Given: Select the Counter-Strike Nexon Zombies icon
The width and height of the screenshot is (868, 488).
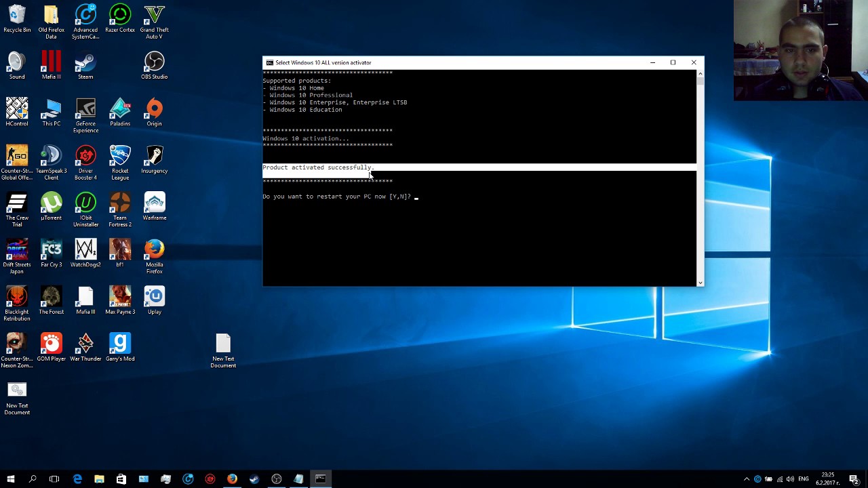Looking at the screenshot, I should point(17,350).
